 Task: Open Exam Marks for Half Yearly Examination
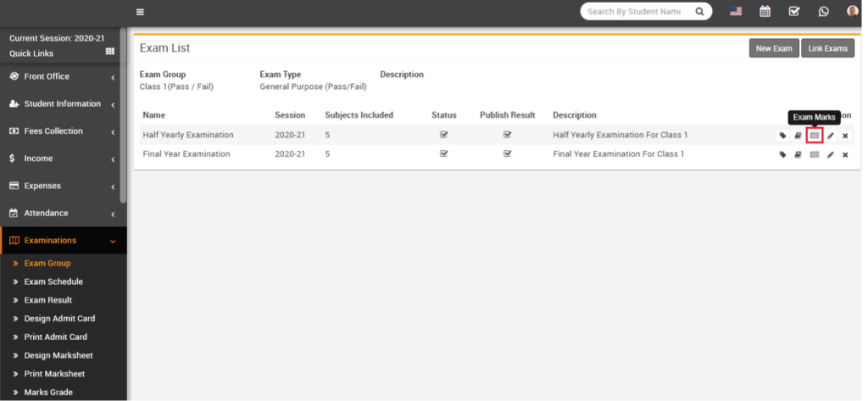pyautogui.click(x=814, y=136)
